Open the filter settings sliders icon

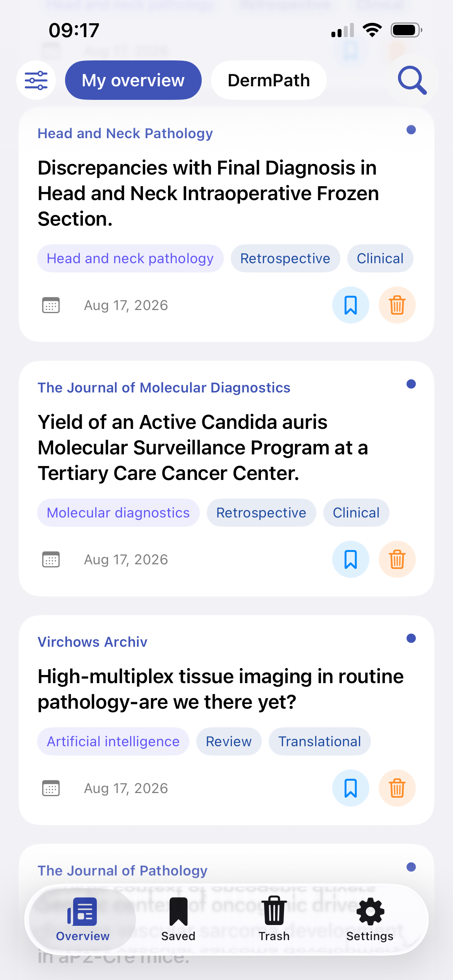[x=36, y=80]
